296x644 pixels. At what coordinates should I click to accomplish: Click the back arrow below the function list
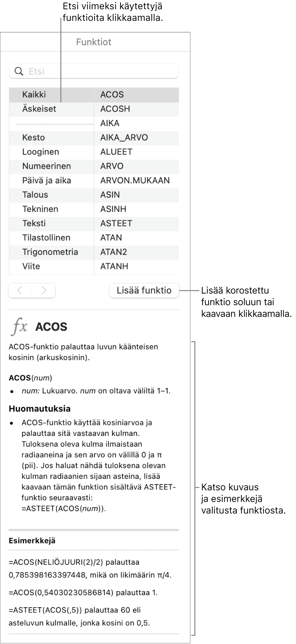20,290
